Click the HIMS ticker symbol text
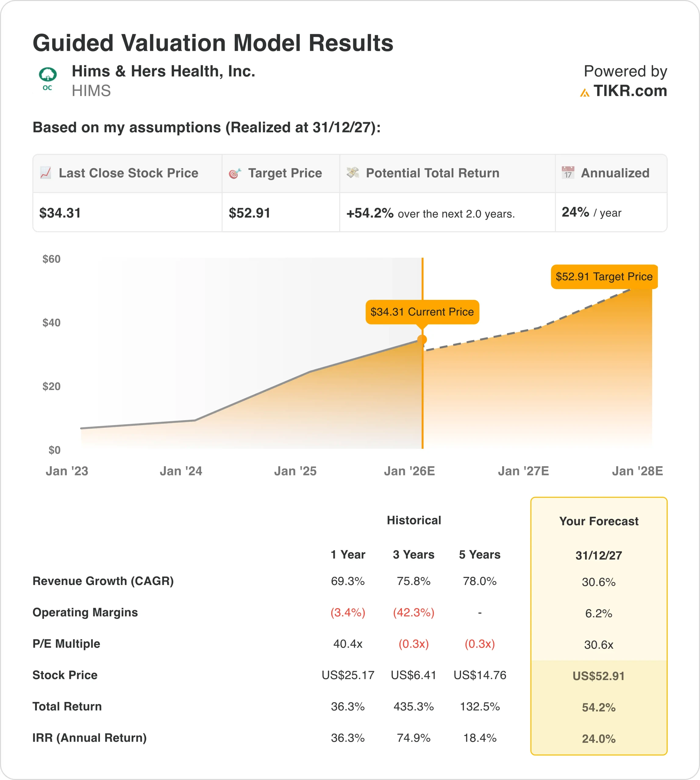This screenshot has height=780, width=700. click(91, 91)
